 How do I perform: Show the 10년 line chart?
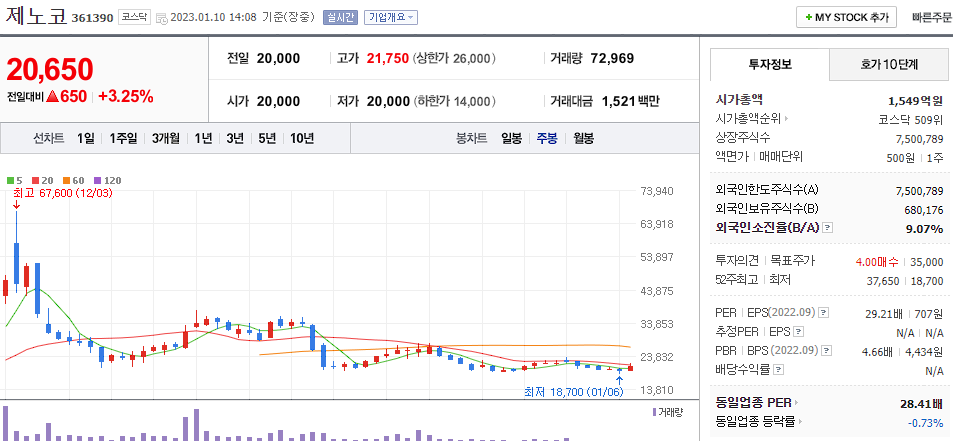[x=302, y=138]
